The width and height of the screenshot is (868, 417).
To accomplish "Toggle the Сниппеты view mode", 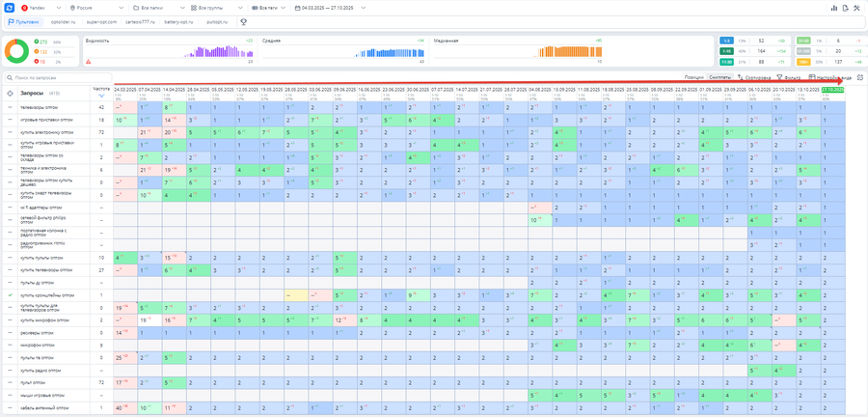I will 719,76.
